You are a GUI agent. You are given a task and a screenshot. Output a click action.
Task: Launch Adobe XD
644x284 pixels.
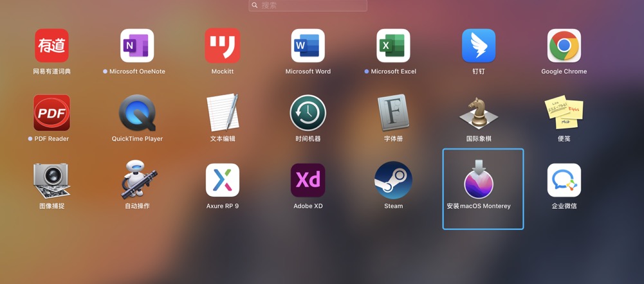tap(308, 180)
